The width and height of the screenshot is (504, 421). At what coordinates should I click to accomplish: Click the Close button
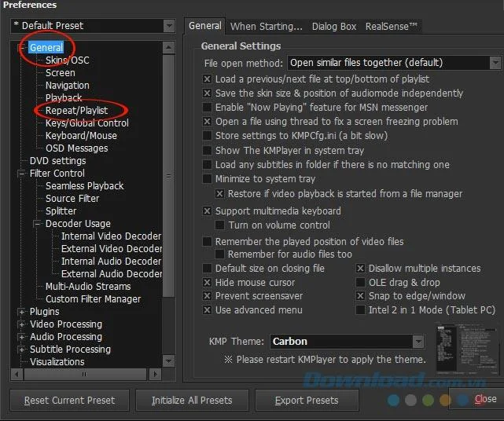pos(477,399)
